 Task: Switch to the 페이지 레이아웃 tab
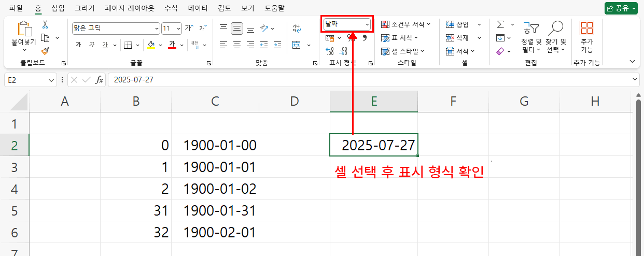[x=130, y=8]
